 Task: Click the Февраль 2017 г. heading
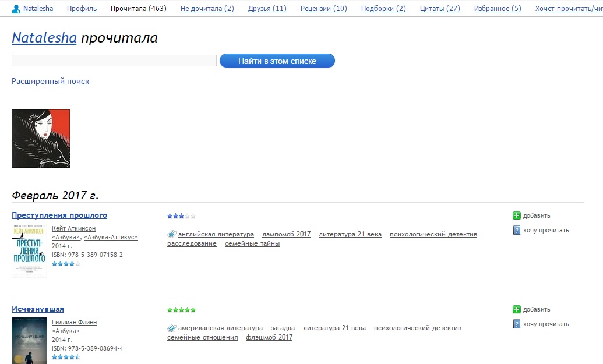(55, 195)
